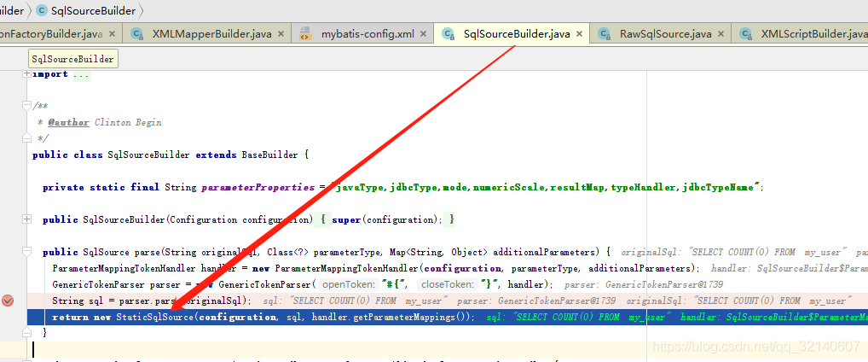Expand the collapsed import statements
868x362 pixels.
coord(26,74)
